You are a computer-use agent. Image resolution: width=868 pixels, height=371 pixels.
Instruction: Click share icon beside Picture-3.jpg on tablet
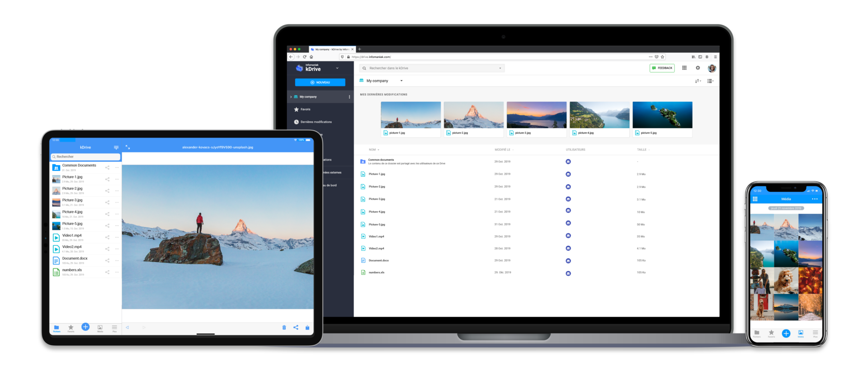pyautogui.click(x=107, y=202)
